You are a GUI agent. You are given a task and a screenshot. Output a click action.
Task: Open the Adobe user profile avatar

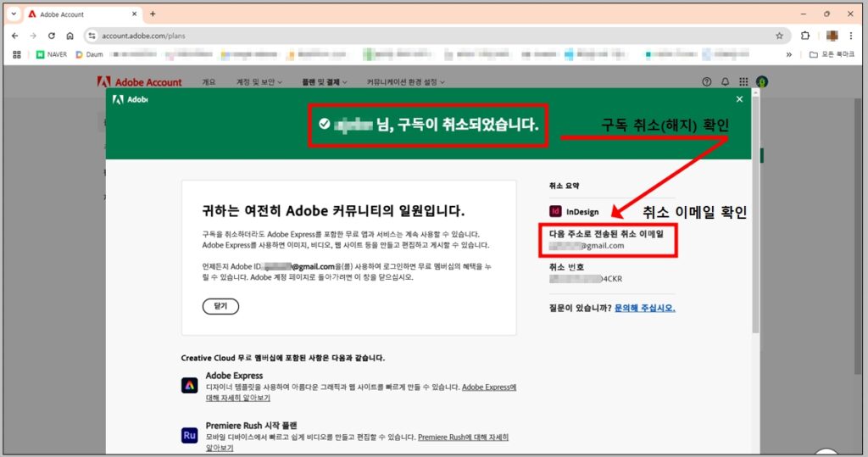[x=762, y=82]
